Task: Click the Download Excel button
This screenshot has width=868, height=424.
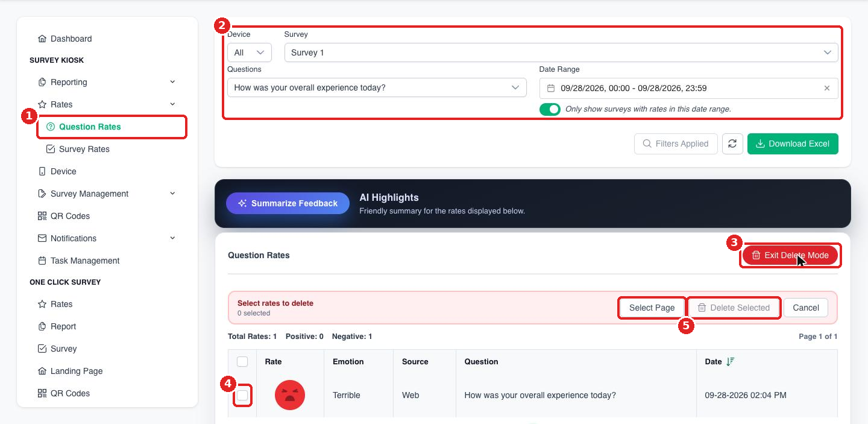Action: click(793, 144)
